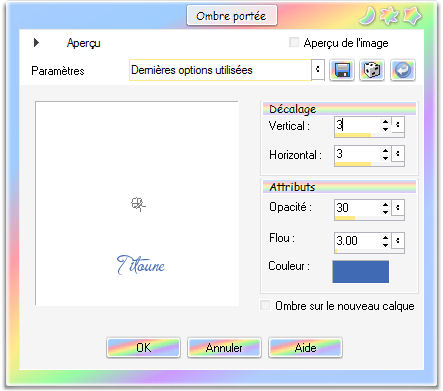Open the Paramètres presets dropdown
This screenshot has height=391, width=443.
click(318, 70)
